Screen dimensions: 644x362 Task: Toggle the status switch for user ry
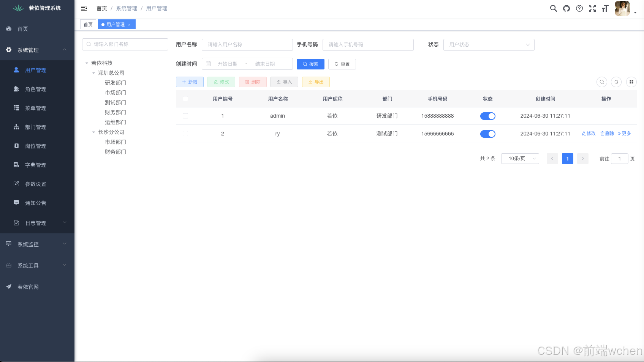click(x=488, y=134)
